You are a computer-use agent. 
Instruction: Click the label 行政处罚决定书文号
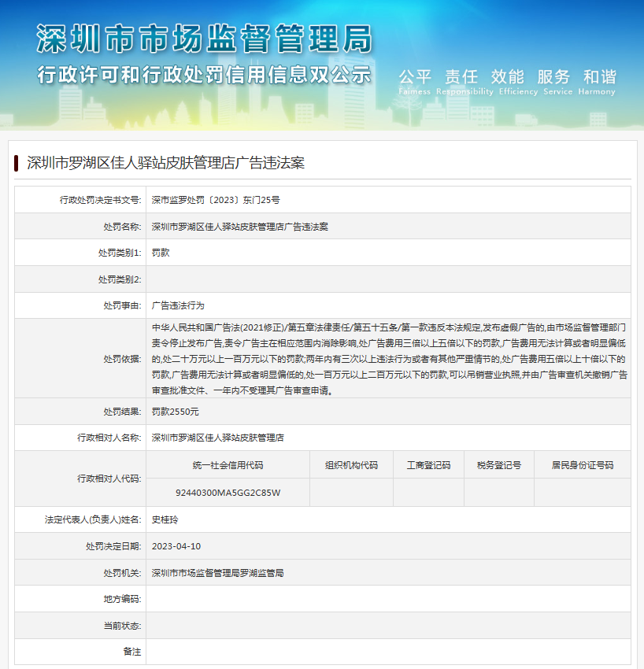[x=100, y=200]
